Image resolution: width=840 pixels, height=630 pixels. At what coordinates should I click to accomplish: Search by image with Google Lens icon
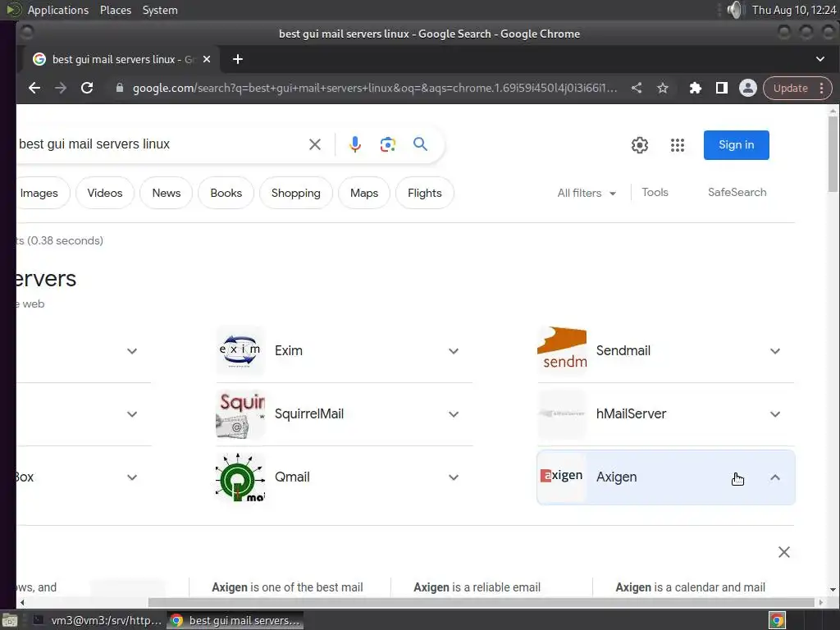click(388, 144)
